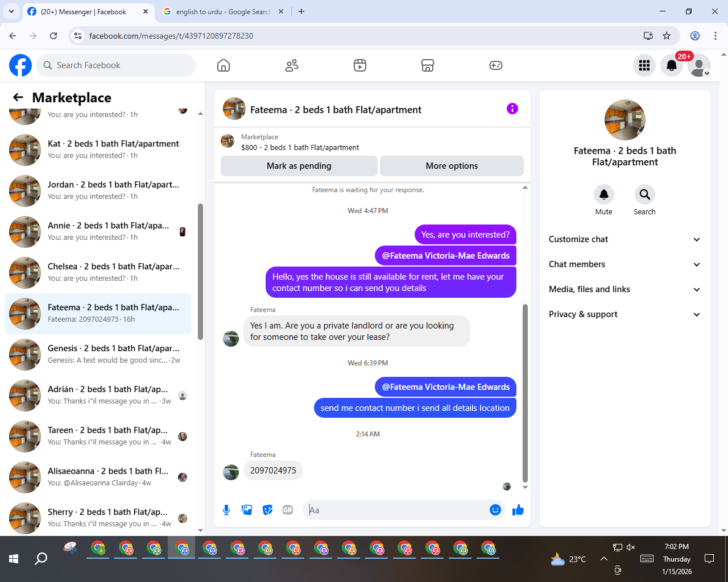Mute the conversation using bell icon
Image resolution: width=728 pixels, height=582 pixels.
(x=604, y=194)
